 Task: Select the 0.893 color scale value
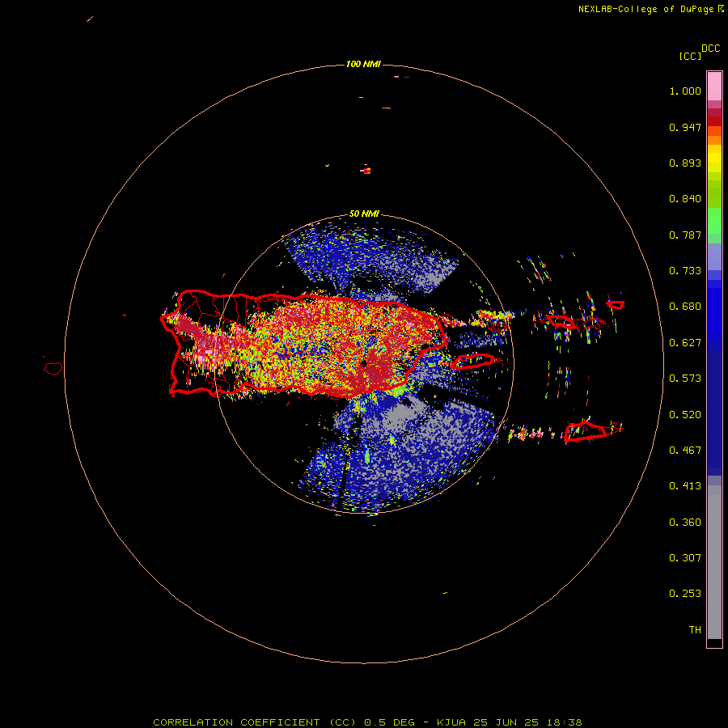(x=685, y=163)
